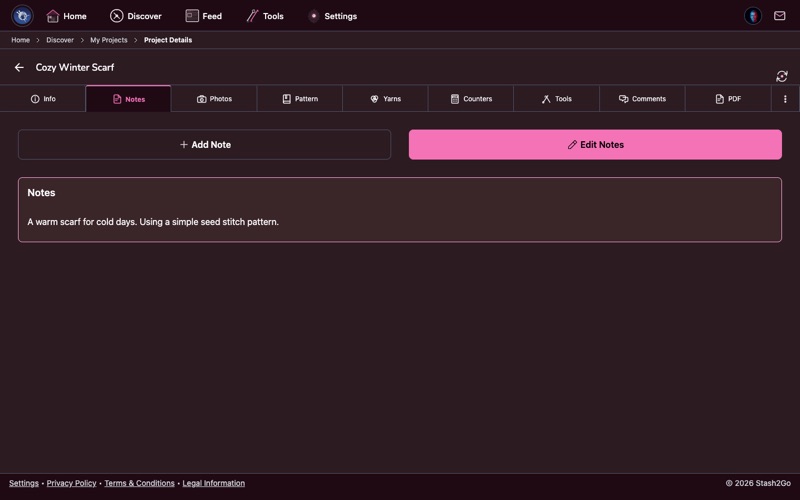Viewport: 800px width, 500px height.
Task: Click the Add Note button
Action: pos(205,144)
